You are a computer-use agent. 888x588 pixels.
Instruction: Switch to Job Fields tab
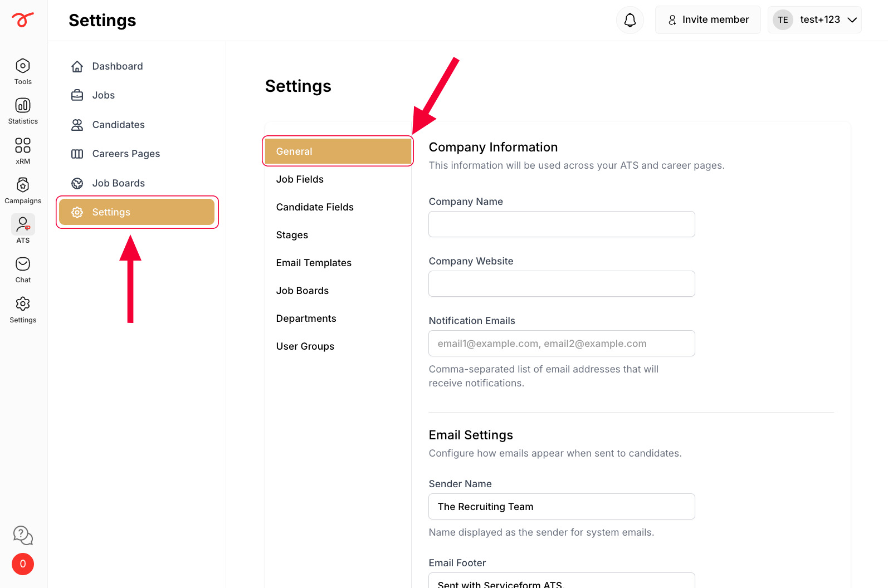coord(338,179)
